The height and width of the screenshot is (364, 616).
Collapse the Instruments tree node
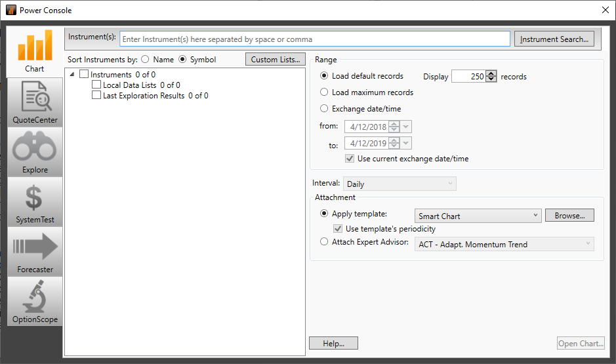[x=72, y=74]
